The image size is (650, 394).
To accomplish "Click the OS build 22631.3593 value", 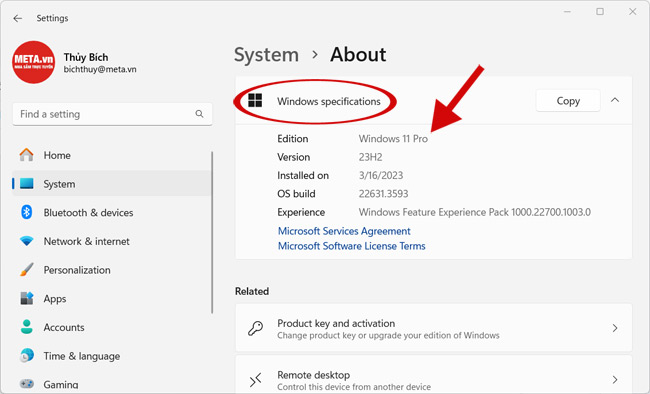I will tap(383, 194).
